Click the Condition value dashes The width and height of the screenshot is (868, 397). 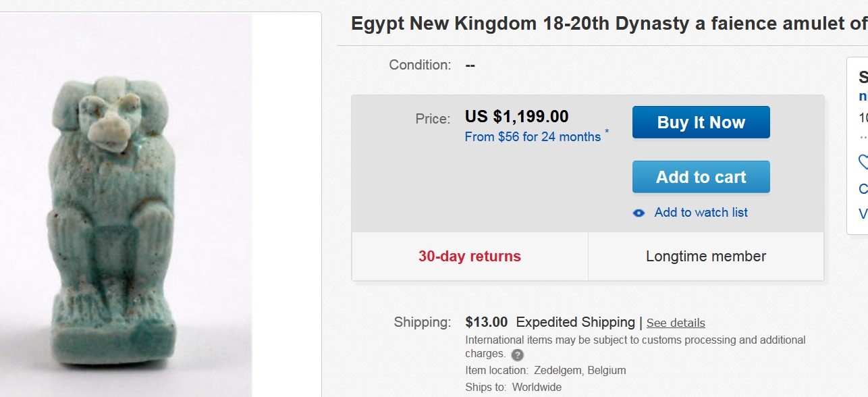[x=470, y=65]
